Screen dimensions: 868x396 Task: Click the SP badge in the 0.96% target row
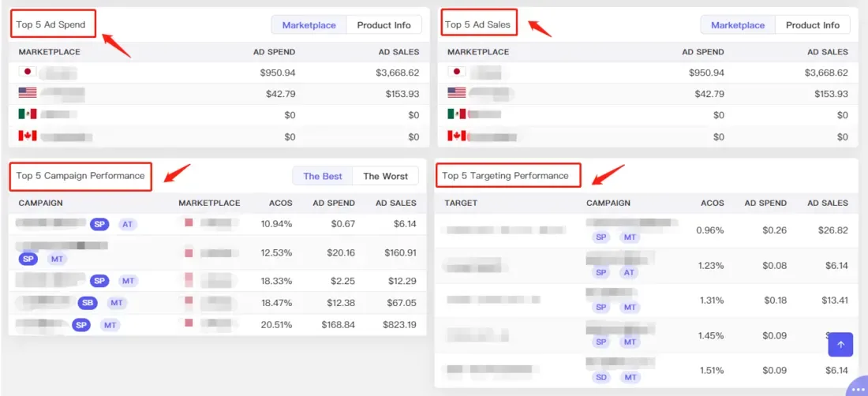[601, 237]
